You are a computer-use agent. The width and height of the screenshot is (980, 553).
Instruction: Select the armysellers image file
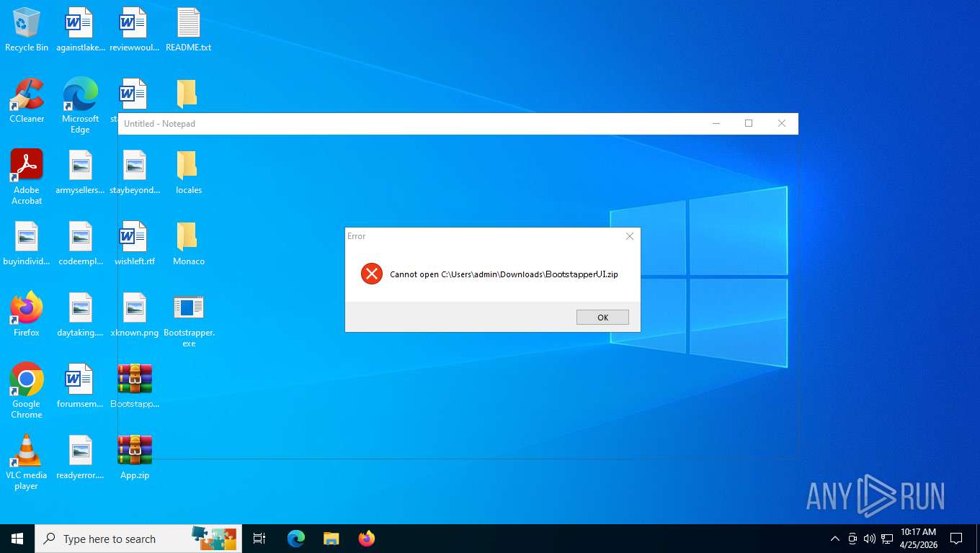[x=80, y=173]
